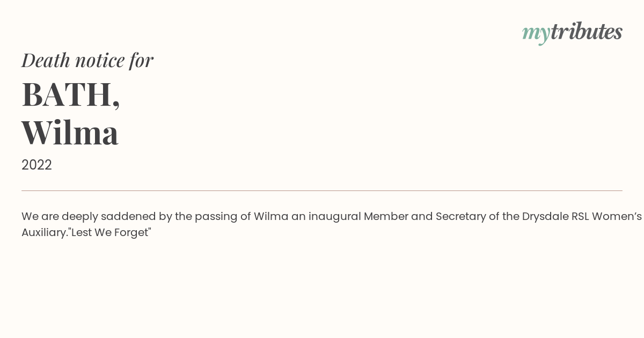The image size is (644, 338).
Task: Click the quote "Lest We Forget"
Action: 110,233
